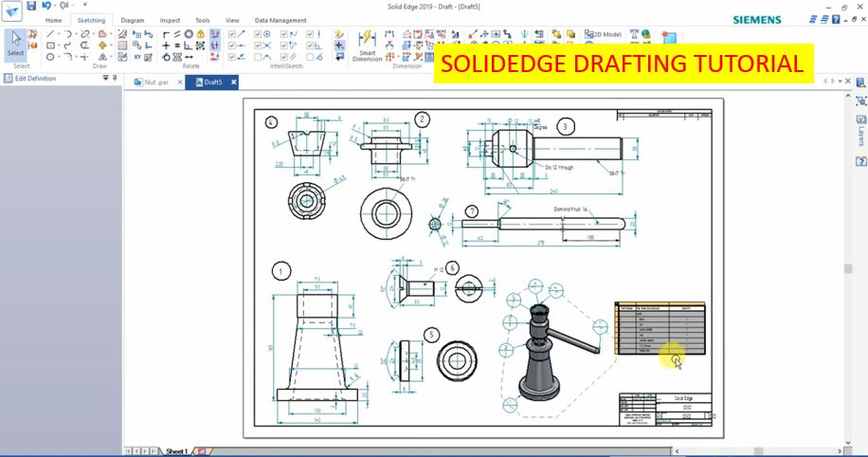Screen dimensions: 868x457
Task: Click Distance Between dimension icon beside Smart Dimension
Action: click(389, 34)
